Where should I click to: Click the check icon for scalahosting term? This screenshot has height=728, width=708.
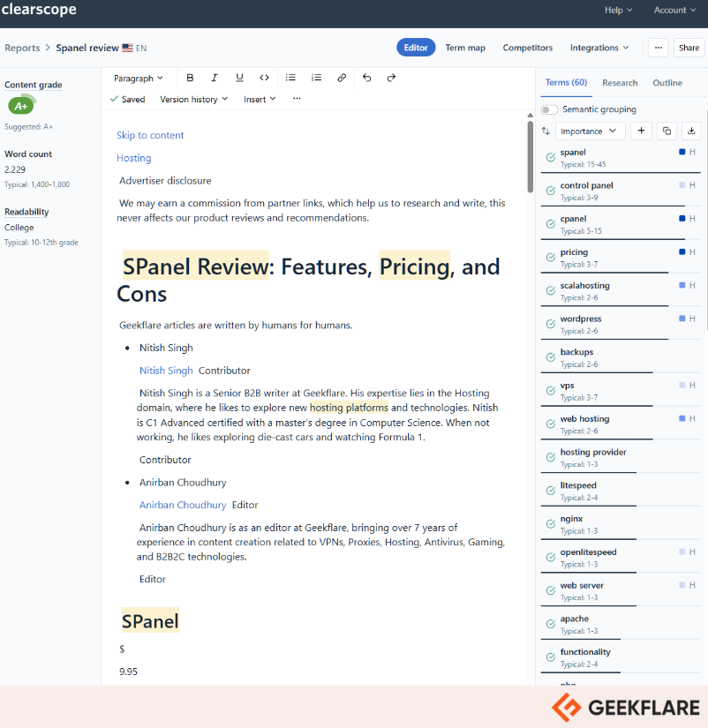(551, 290)
